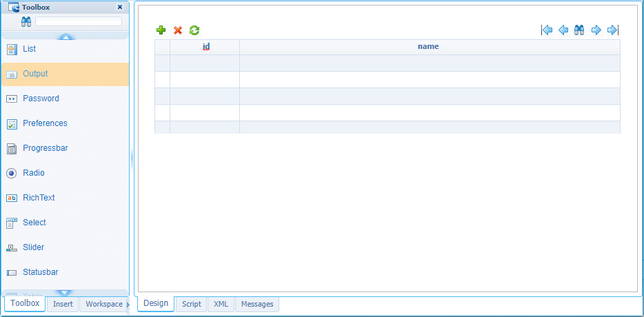This screenshot has height=317, width=644.
Task: Open the XML tab
Action: click(221, 304)
